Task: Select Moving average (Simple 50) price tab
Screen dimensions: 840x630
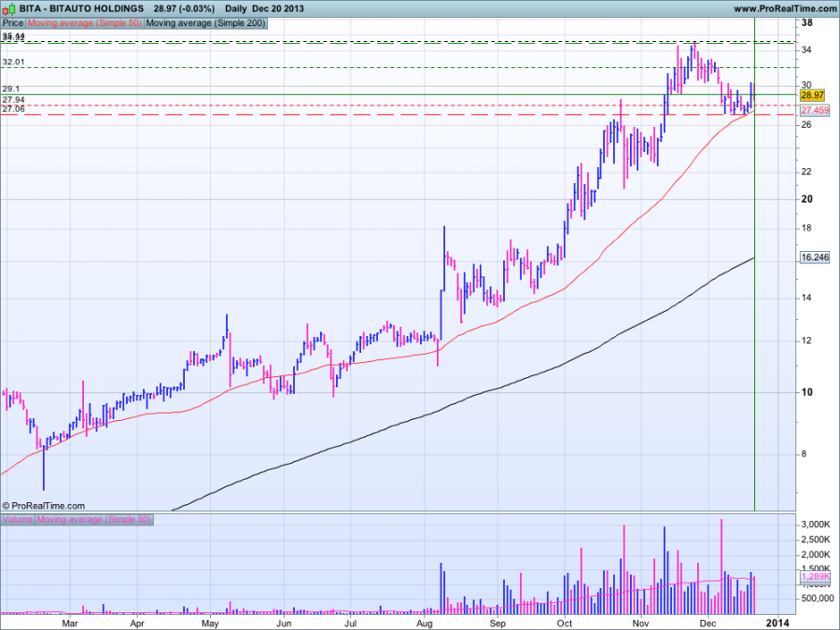Action: pyautogui.click(x=85, y=23)
